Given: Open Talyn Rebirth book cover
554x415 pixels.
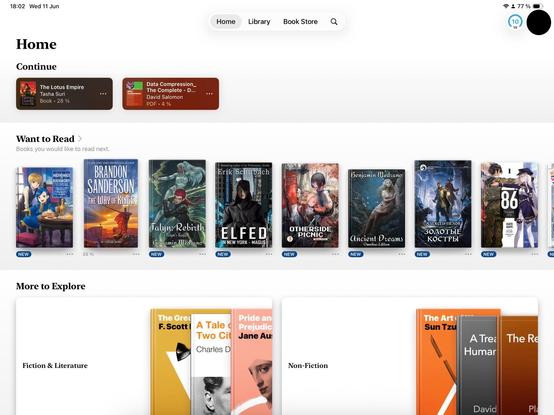Looking at the screenshot, I should 177,203.
